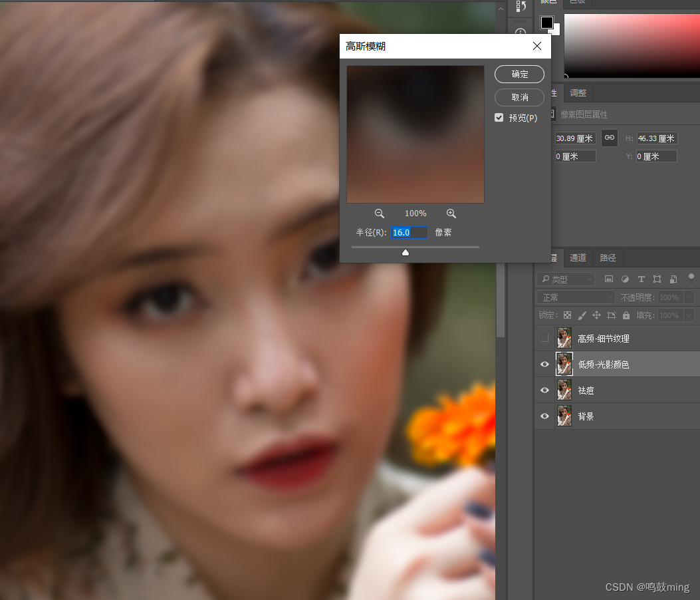The width and height of the screenshot is (700, 600).
Task: Filter layers by adjustment layer icon
Action: coord(625,279)
